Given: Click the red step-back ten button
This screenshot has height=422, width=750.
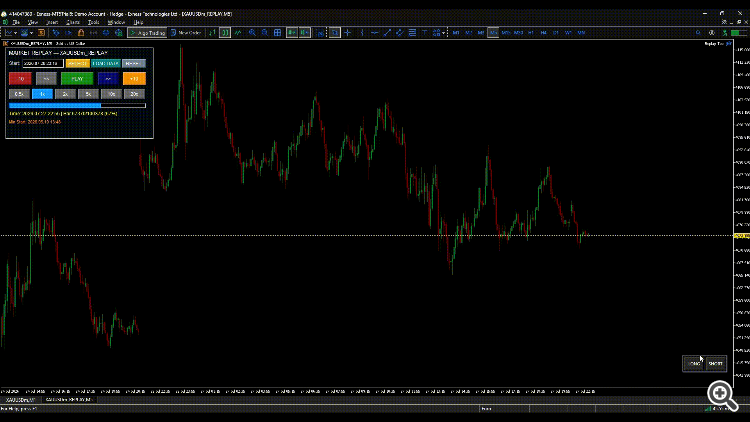Looking at the screenshot, I should (20, 78).
